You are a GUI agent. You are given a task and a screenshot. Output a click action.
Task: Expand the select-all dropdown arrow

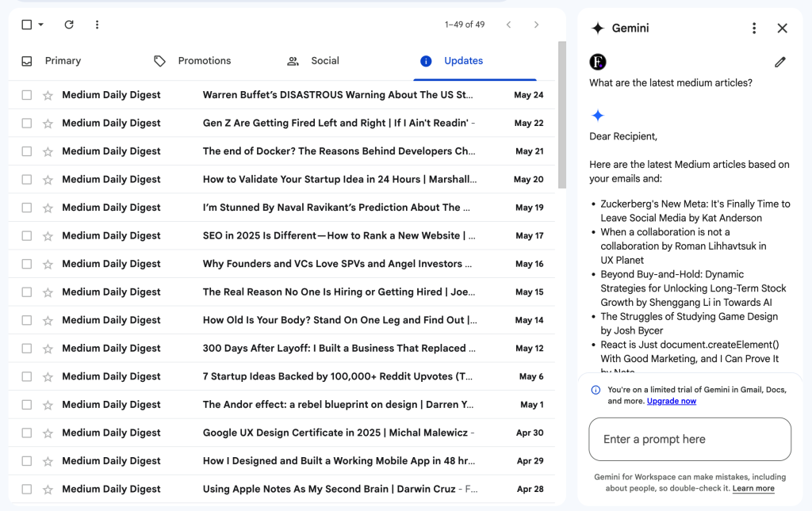coord(41,25)
